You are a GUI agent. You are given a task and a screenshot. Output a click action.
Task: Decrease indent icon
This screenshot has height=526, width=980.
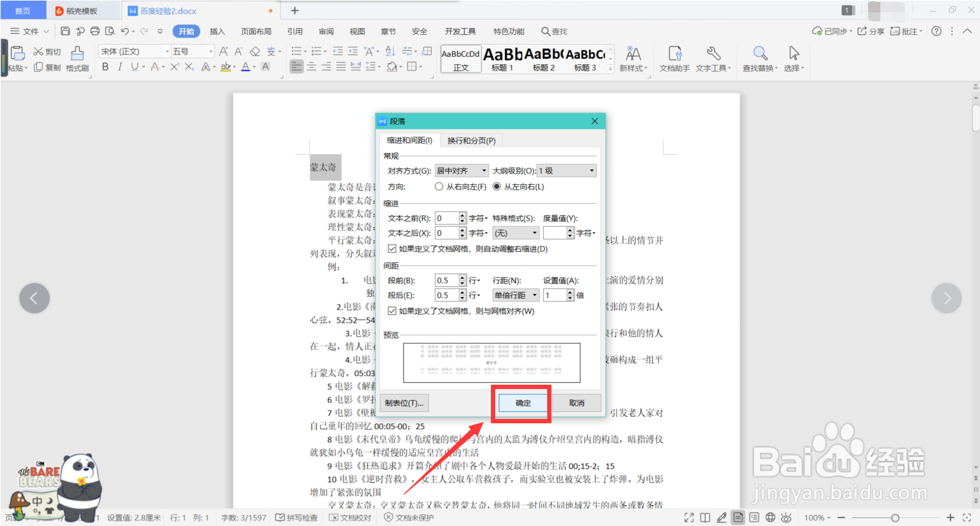click(338, 51)
